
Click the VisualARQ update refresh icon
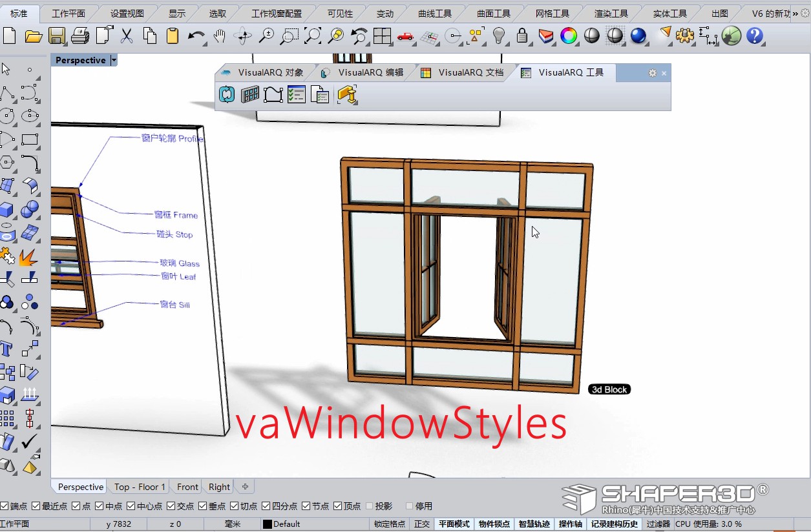click(x=227, y=95)
